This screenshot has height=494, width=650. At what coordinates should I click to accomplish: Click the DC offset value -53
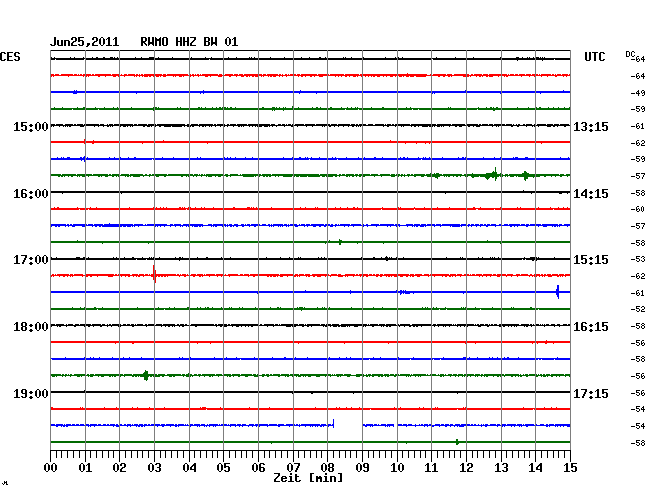coord(638,259)
